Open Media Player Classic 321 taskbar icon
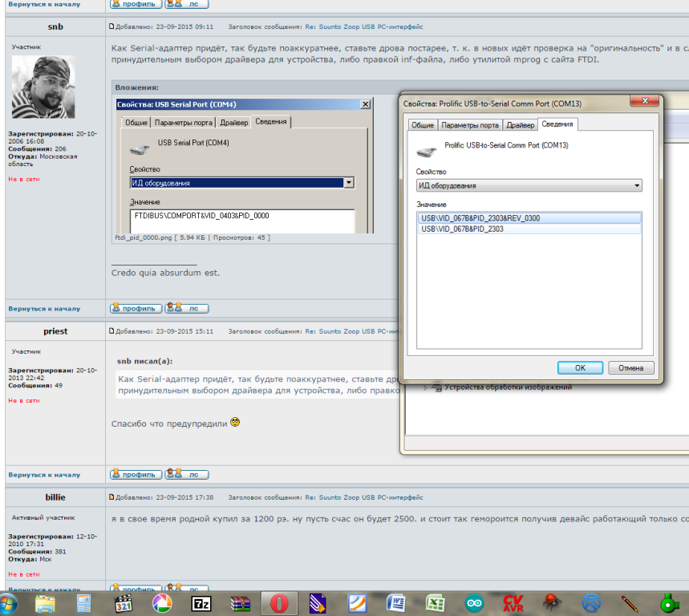This screenshot has width=689, height=616. click(124, 604)
